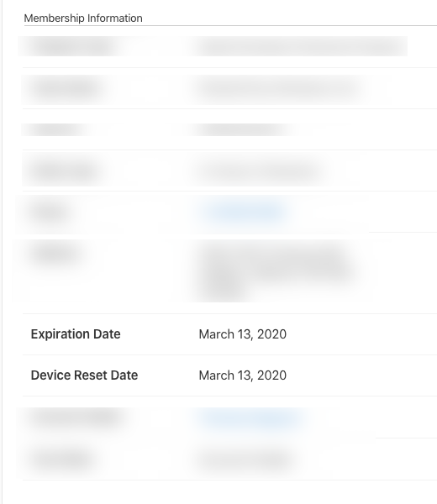Click the blurred label directly under Membership Information heading
Viewport: 437px width, 504px height.
pos(74,46)
